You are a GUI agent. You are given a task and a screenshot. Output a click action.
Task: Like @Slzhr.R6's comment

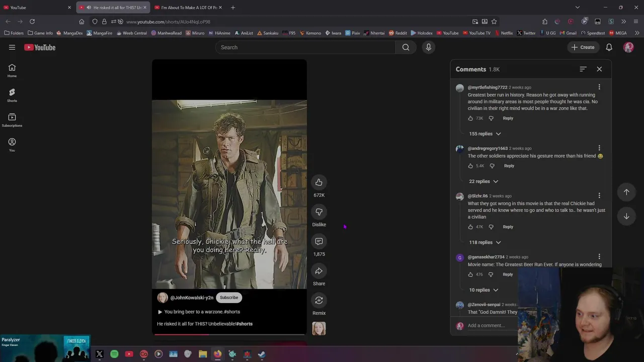click(x=470, y=227)
